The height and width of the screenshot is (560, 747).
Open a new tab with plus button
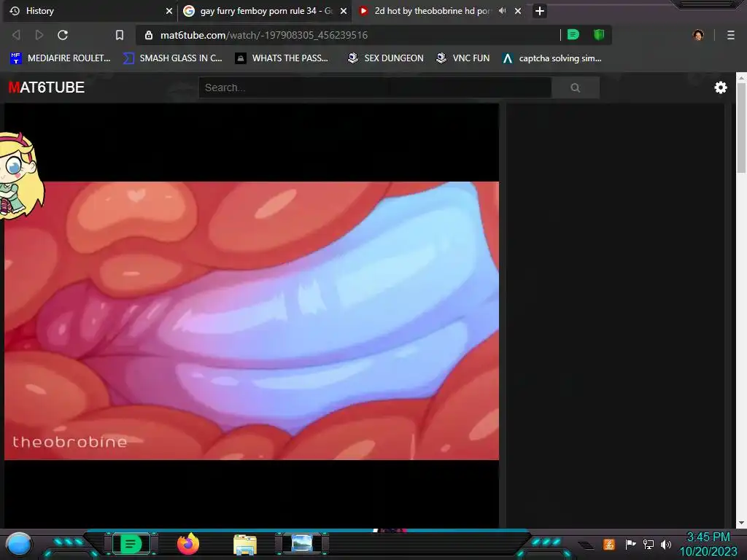[x=539, y=11]
